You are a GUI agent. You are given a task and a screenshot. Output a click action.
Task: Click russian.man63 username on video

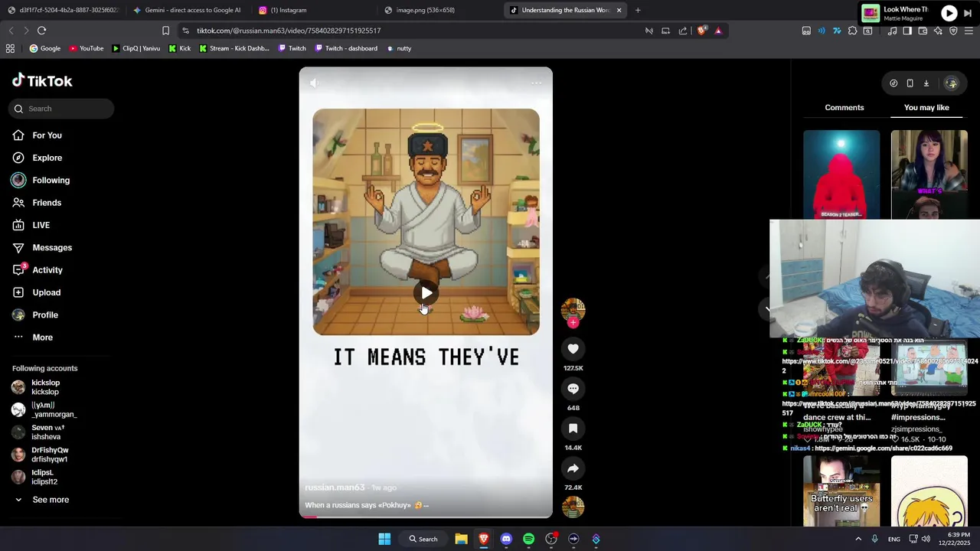[x=335, y=487]
